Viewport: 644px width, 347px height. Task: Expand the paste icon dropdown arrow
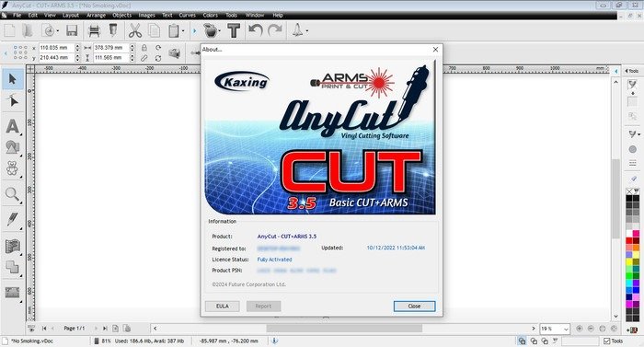tap(183, 31)
